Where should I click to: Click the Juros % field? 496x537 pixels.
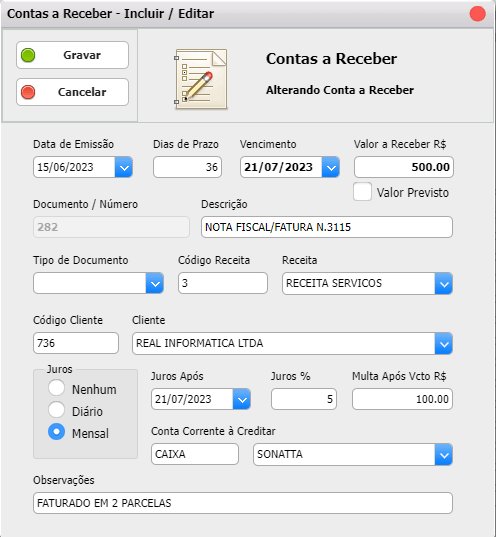tap(304, 399)
